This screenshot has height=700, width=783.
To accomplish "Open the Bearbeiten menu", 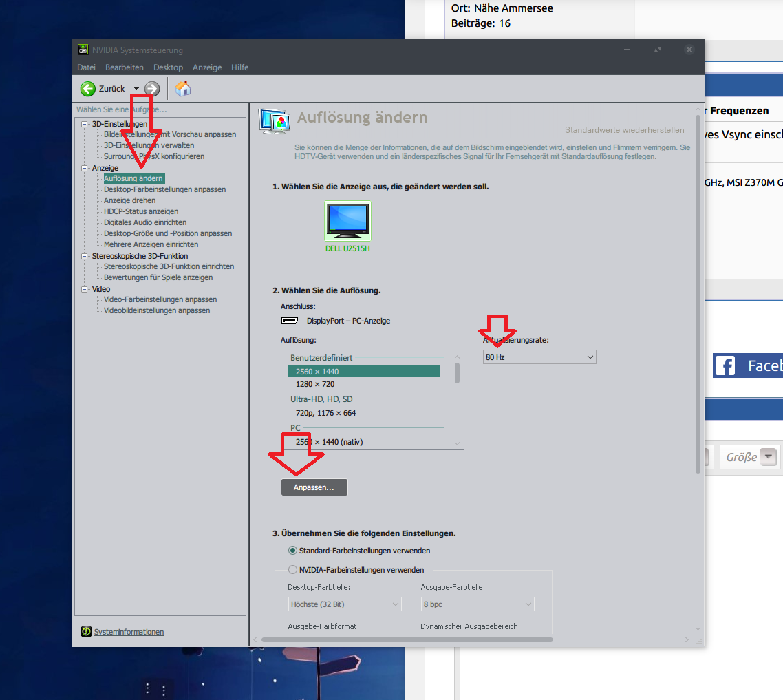I will (125, 67).
